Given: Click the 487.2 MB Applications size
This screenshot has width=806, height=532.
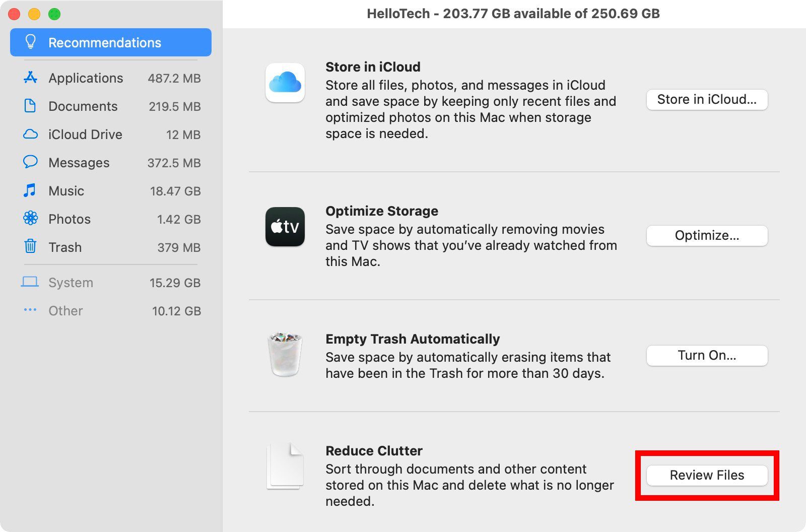Looking at the screenshot, I should click(174, 78).
